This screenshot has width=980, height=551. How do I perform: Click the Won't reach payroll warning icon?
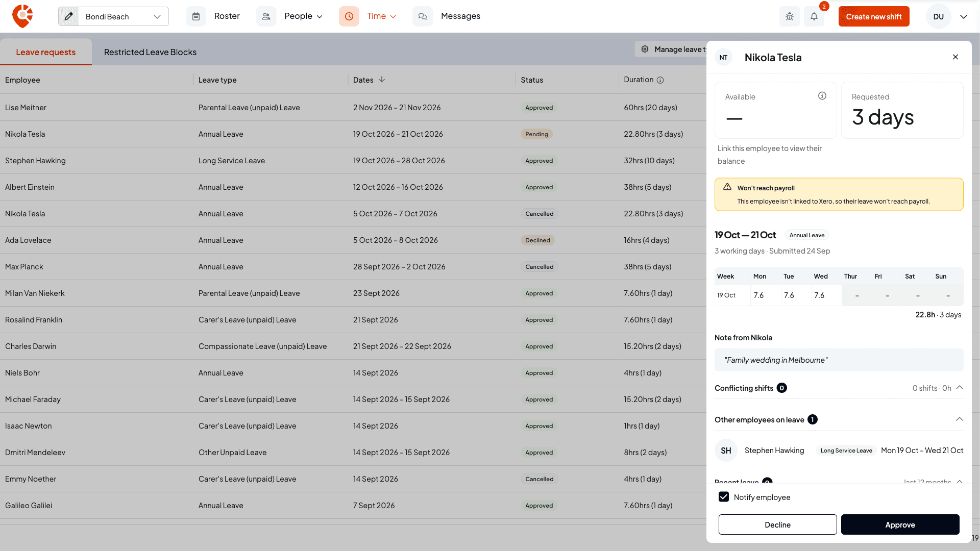727,187
